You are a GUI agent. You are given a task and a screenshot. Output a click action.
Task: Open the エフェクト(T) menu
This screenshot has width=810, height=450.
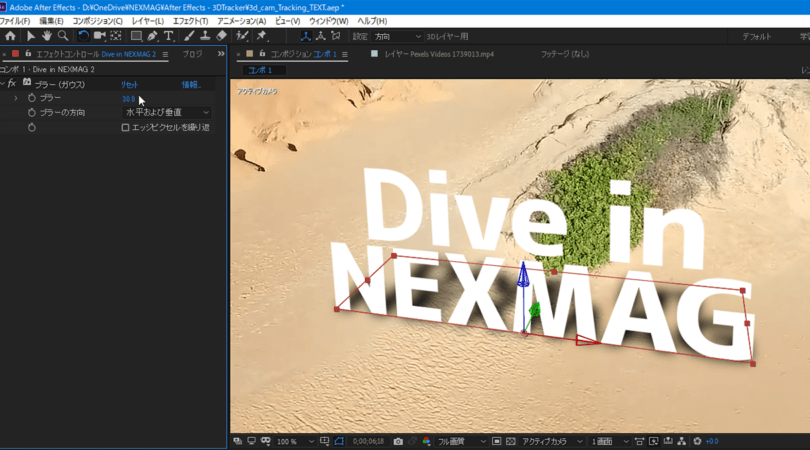click(190, 21)
